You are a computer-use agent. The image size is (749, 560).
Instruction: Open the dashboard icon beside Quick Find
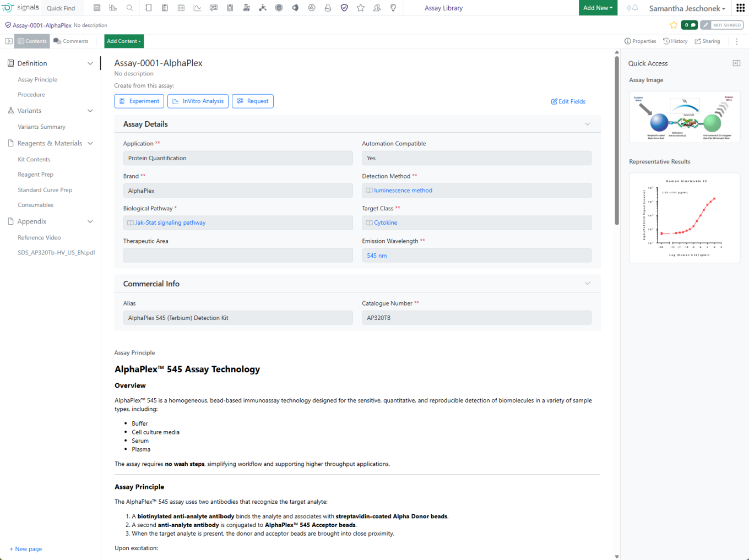coord(97,8)
